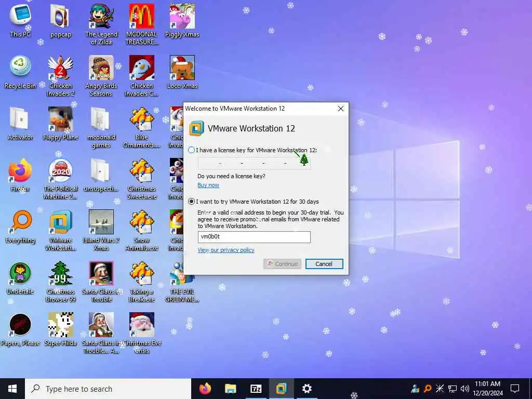Launch Loco Xmas shortcut

click(x=182, y=73)
